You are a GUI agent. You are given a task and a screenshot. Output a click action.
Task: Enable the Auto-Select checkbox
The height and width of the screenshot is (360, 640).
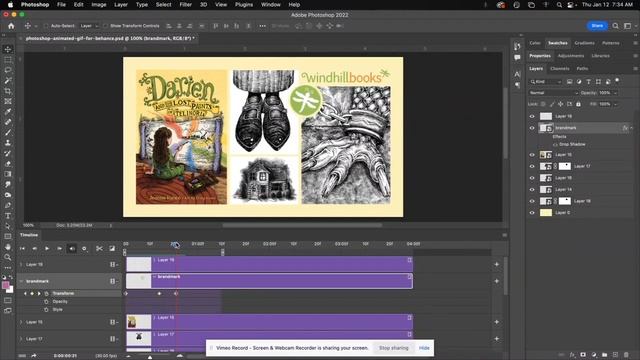46,26
